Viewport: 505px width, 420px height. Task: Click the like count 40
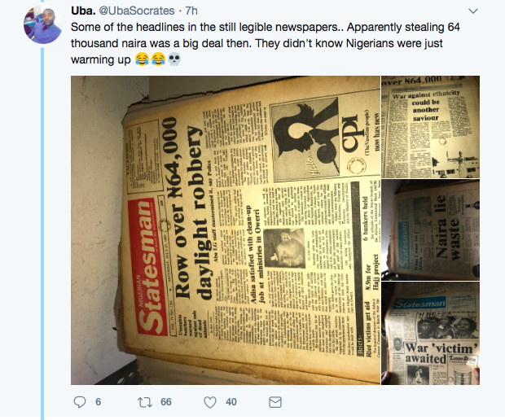coord(231,402)
